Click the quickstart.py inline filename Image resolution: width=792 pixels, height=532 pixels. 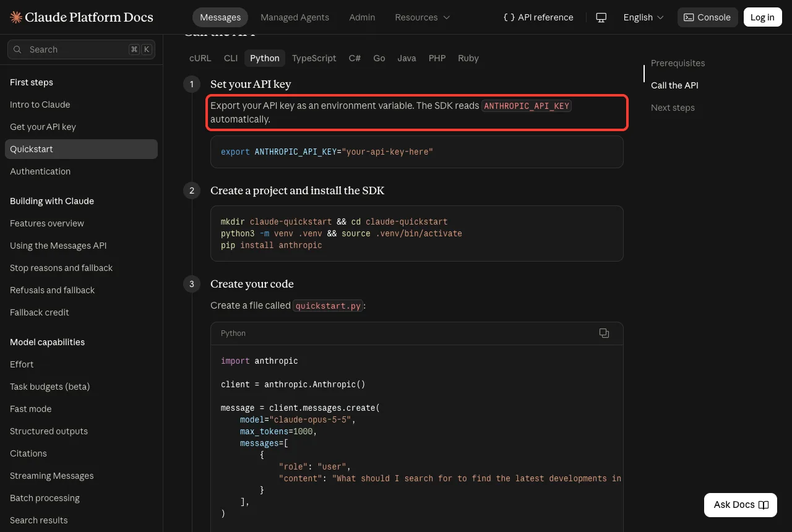coord(328,306)
